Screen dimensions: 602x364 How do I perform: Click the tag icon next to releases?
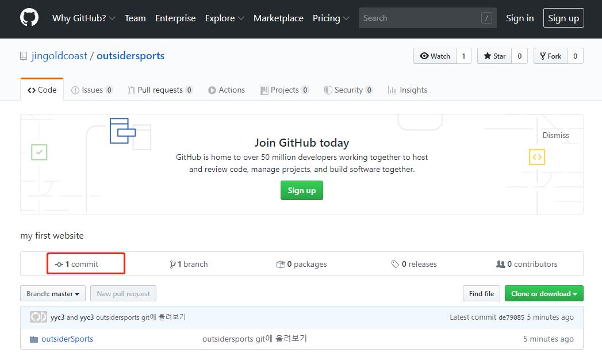(x=395, y=264)
